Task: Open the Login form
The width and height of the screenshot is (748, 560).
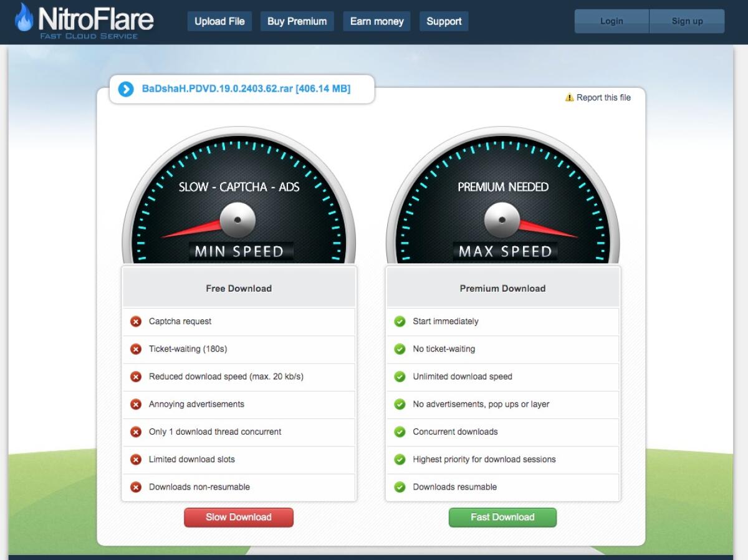Action: [611, 21]
